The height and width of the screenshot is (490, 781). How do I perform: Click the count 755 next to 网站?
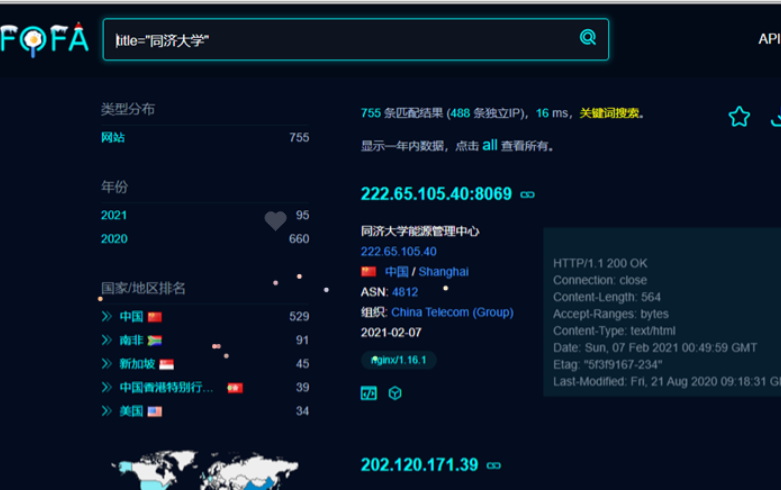pos(299,137)
